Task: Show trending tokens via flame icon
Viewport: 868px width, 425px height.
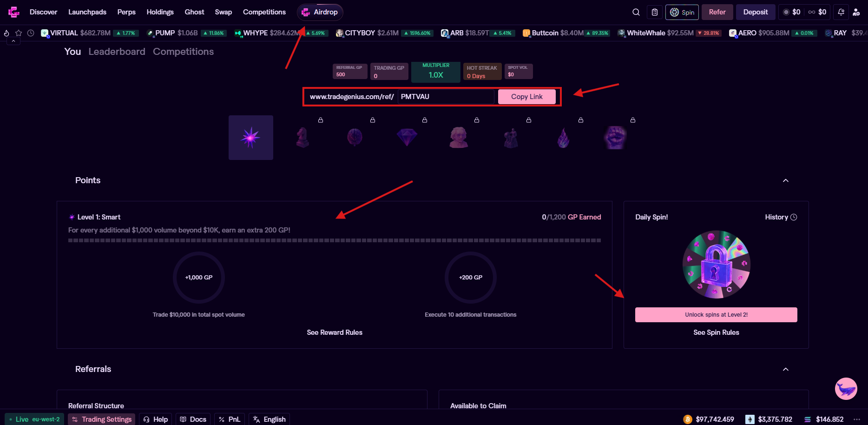Action: coord(7,33)
